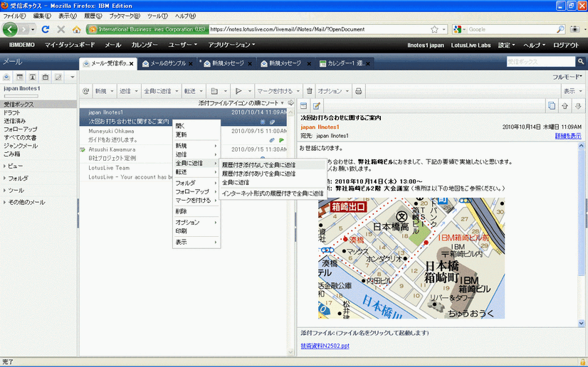Viewport: 588px width, 367px height.
Task: Open the Calendar icon in the sidebar toolbar
Action: click(x=20, y=77)
